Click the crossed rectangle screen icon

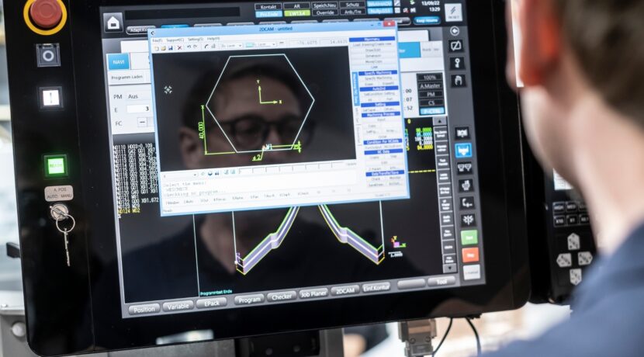(x=456, y=46)
